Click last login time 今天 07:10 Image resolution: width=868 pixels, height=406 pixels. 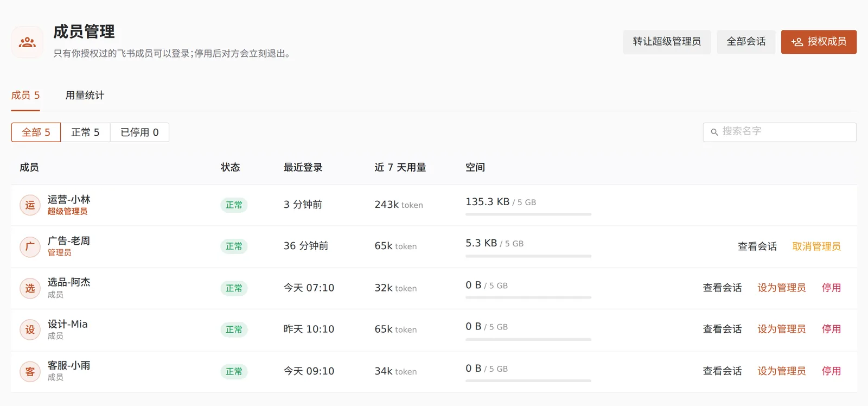[x=309, y=288]
